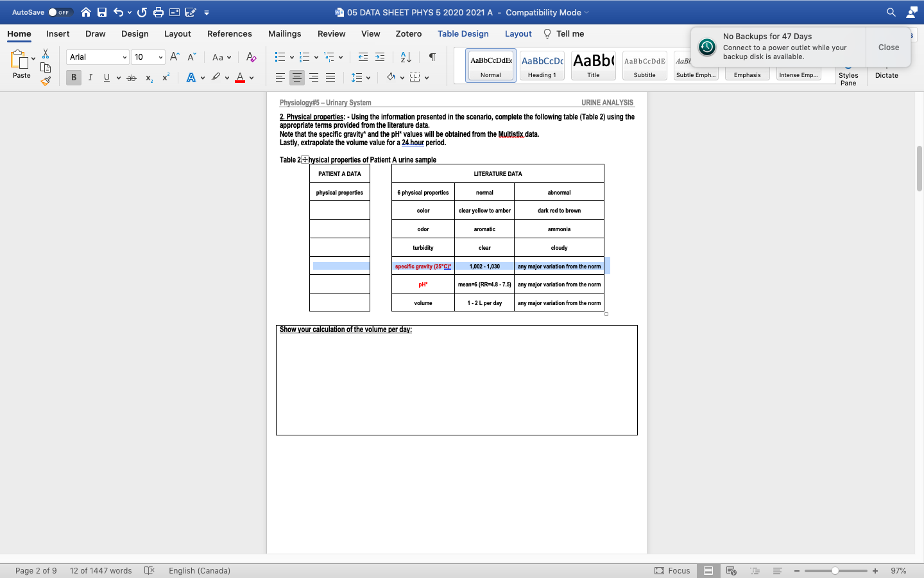Justify the text
The image size is (924, 578).
(330, 78)
